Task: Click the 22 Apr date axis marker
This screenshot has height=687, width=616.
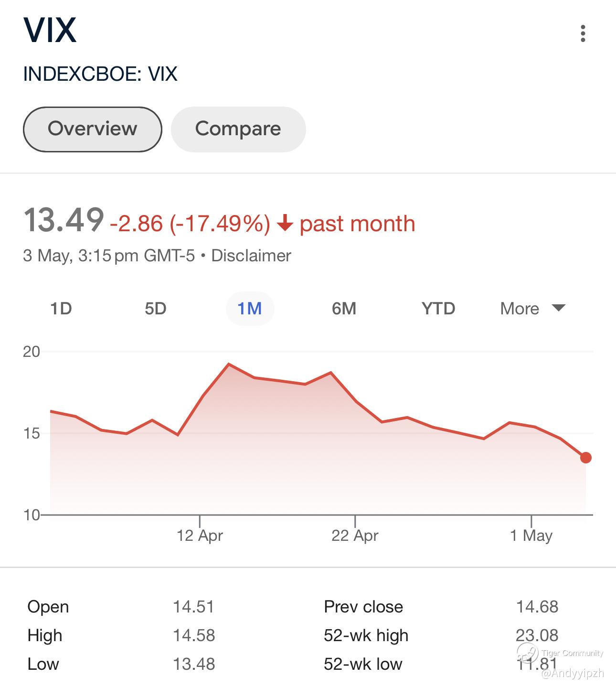Action: coord(355,535)
